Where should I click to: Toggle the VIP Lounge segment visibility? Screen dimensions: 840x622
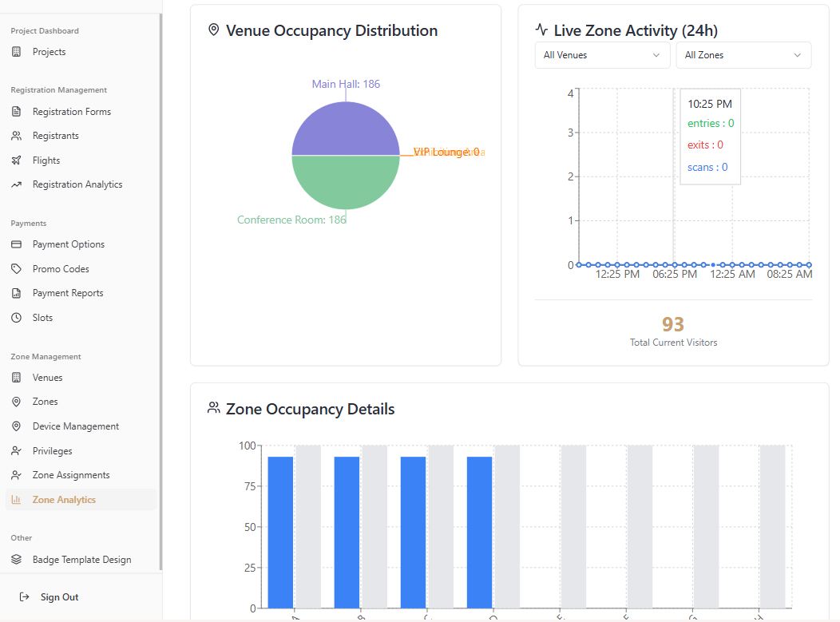[x=444, y=152]
